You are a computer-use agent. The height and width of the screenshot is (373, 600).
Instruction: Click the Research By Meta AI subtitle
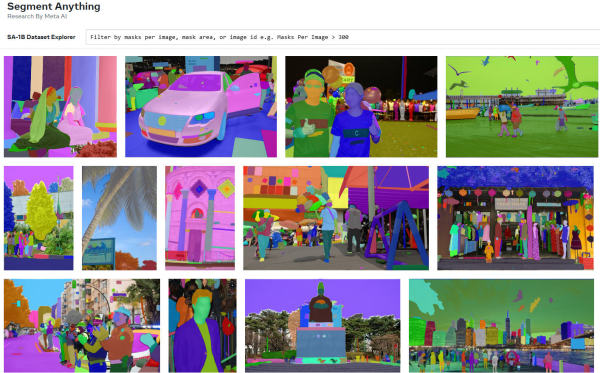(37, 16)
